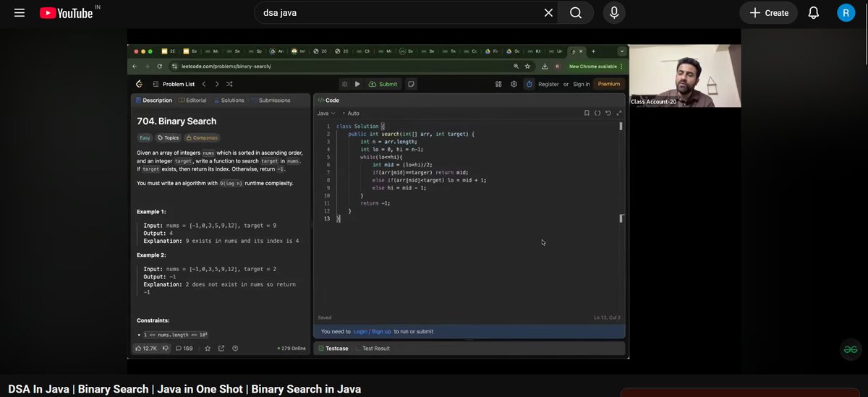Click the green Submit button
The height and width of the screenshot is (397, 868).
383,84
